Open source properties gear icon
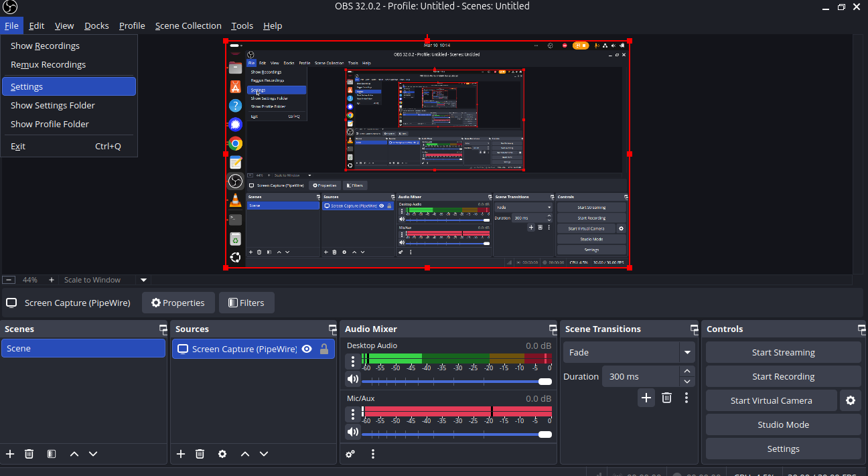 222,454
